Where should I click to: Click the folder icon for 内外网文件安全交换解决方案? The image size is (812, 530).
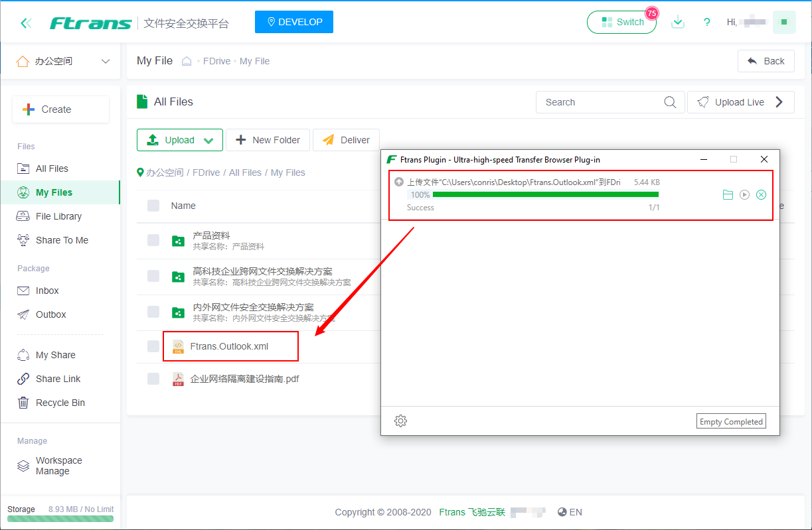[x=178, y=312]
